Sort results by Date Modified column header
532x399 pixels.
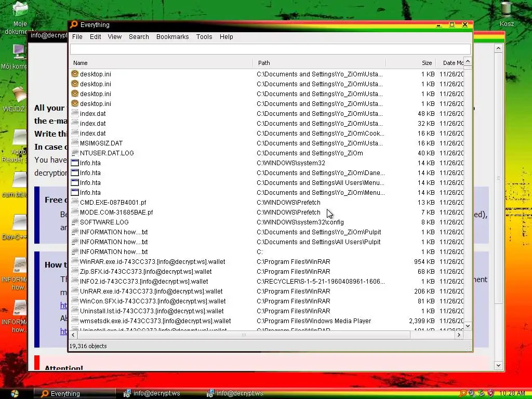click(450, 63)
